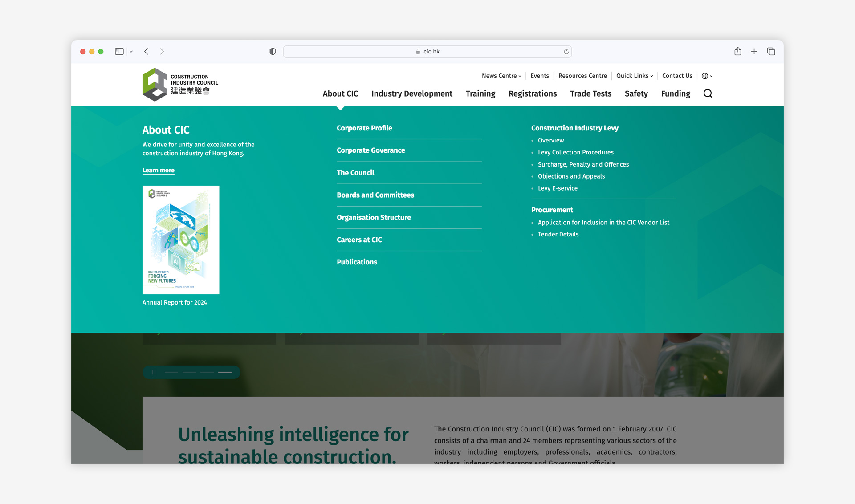Click the Procurement heading
The height and width of the screenshot is (504, 855).
tap(552, 210)
